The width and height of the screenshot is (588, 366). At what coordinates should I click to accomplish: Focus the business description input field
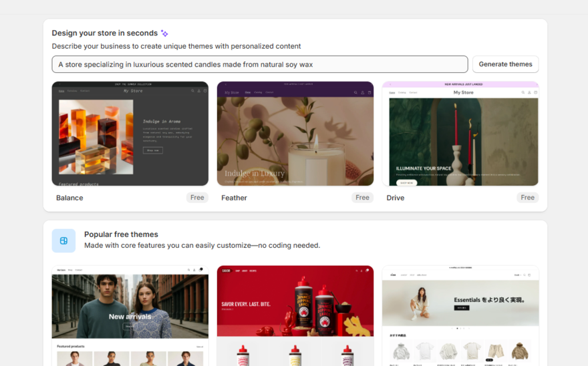tap(259, 64)
